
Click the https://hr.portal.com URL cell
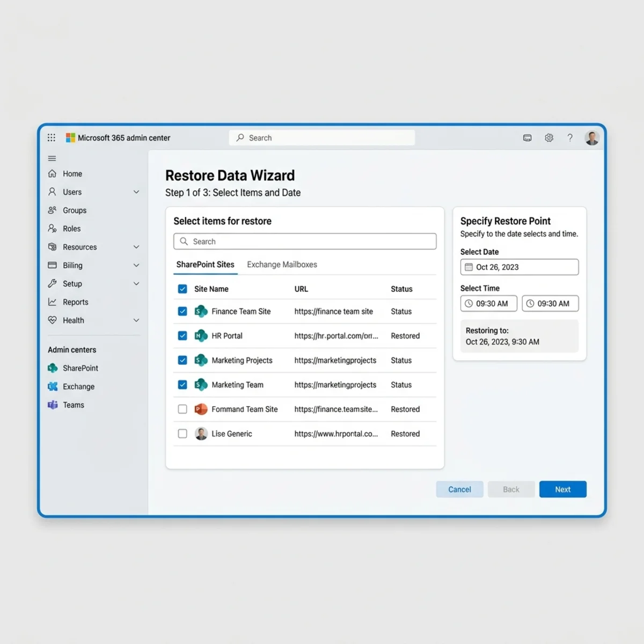point(336,336)
